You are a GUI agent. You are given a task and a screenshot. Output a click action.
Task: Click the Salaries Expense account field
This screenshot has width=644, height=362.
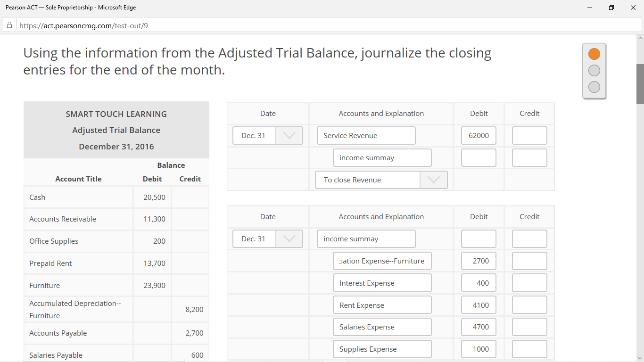point(382,327)
